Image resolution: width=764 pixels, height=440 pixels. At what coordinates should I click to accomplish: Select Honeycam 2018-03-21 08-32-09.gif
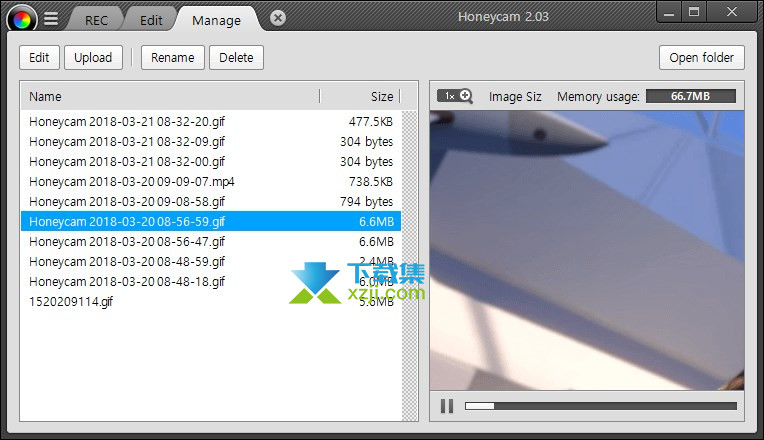211,142
